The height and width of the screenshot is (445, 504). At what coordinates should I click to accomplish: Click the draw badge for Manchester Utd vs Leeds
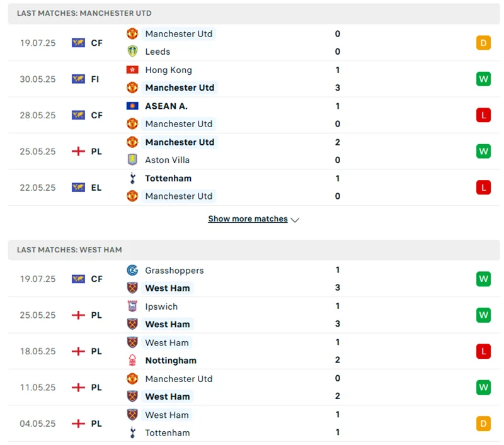click(483, 43)
